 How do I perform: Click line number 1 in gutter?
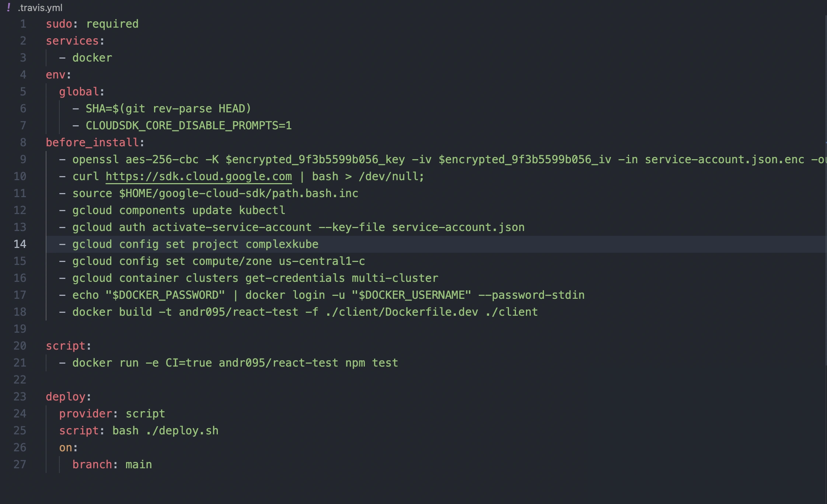point(23,24)
